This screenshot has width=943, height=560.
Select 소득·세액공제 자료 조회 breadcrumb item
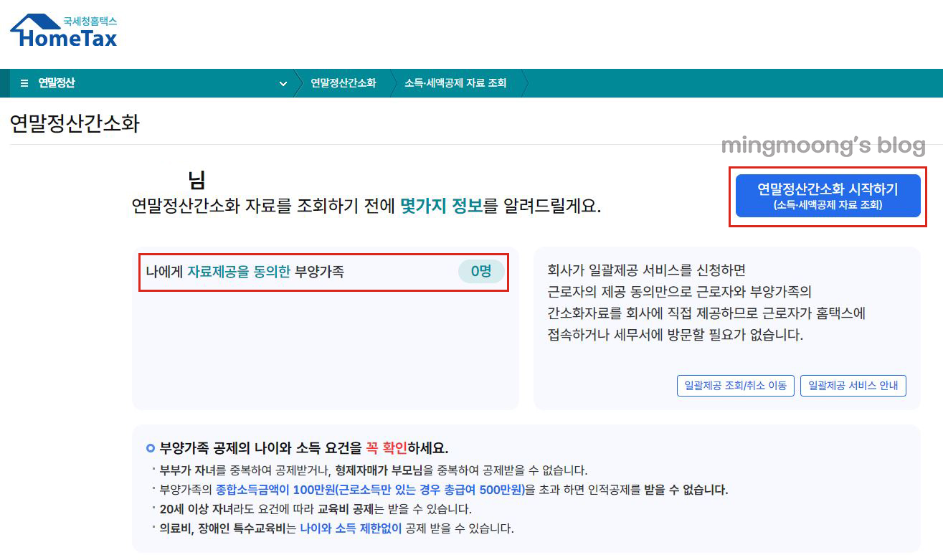(x=457, y=82)
